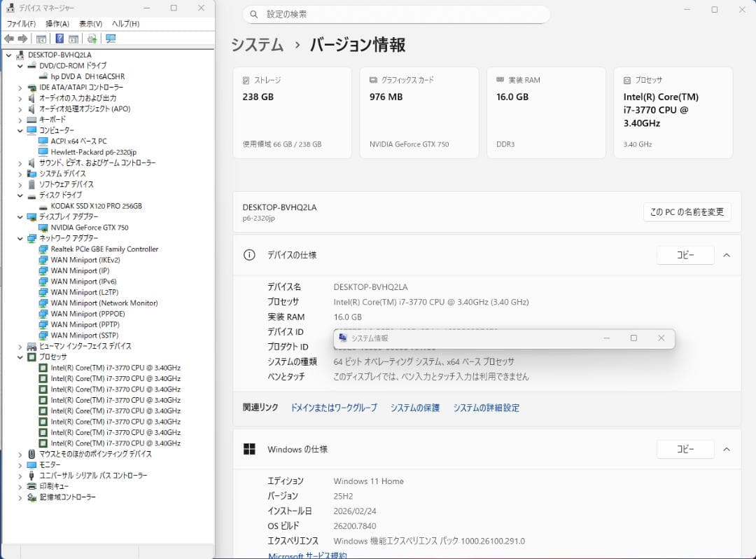Click the WAN Miniport (IKEv2) icon
Screen dimensions: 756x559
pos(43,260)
